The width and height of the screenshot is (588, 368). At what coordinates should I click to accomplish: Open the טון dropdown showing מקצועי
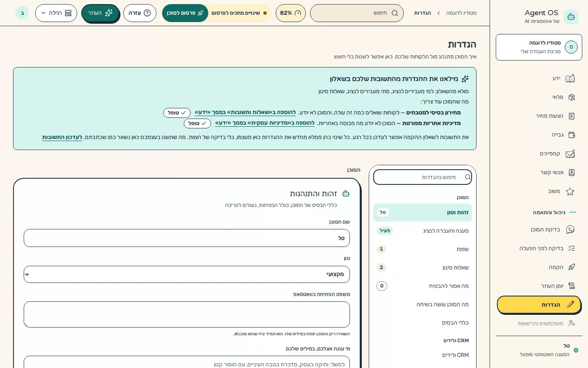(x=187, y=274)
